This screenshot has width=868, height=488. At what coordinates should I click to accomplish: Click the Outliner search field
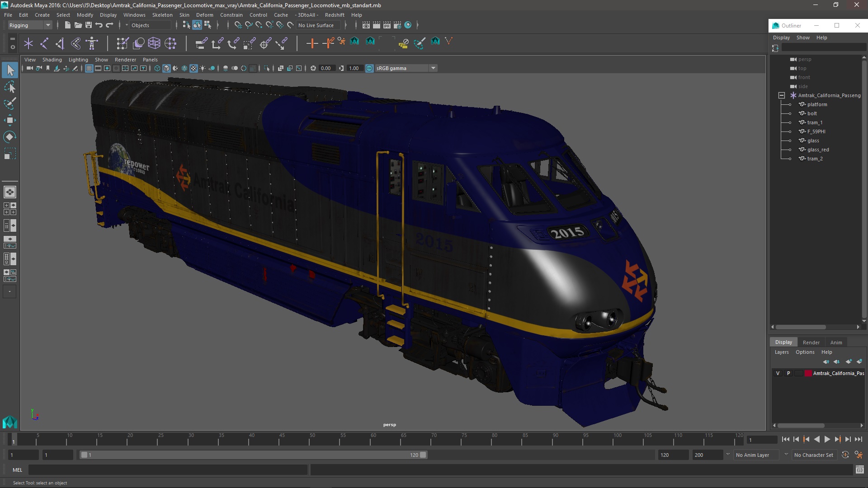(823, 47)
